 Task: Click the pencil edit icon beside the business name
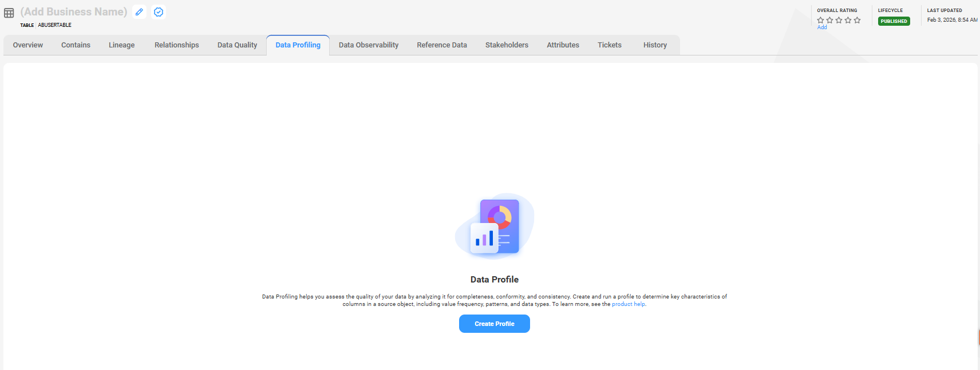[139, 12]
